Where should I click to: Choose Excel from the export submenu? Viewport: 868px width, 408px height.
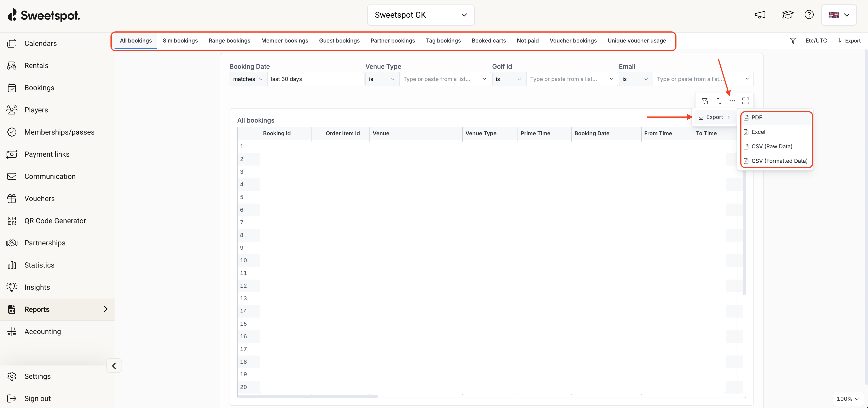(x=758, y=132)
